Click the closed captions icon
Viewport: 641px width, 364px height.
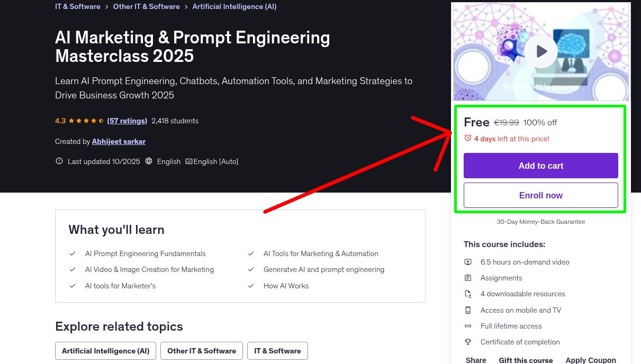point(189,161)
